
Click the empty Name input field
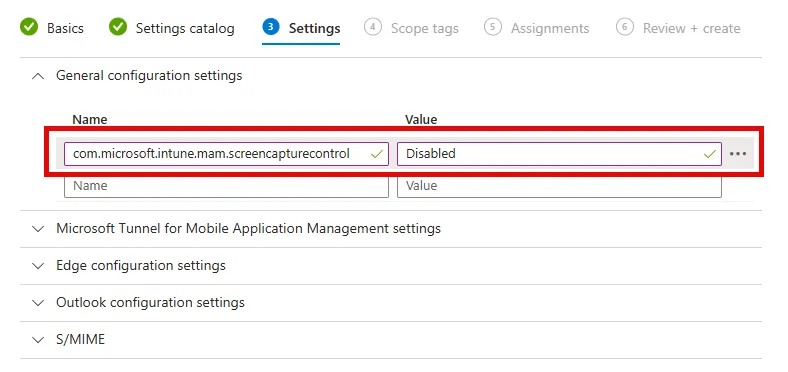[x=226, y=186]
